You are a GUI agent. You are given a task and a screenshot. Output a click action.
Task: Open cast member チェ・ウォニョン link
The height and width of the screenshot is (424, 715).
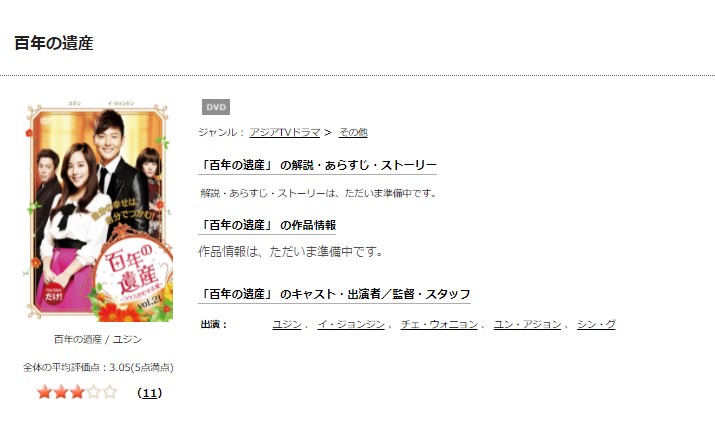coord(439,324)
